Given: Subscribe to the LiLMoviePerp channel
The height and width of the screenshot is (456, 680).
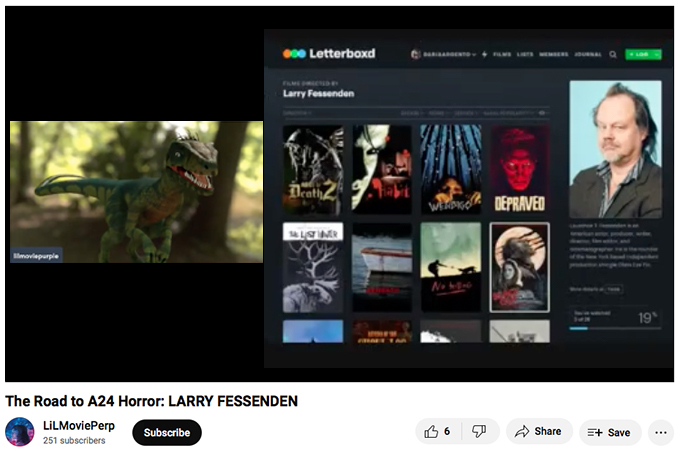Looking at the screenshot, I should (x=167, y=432).
